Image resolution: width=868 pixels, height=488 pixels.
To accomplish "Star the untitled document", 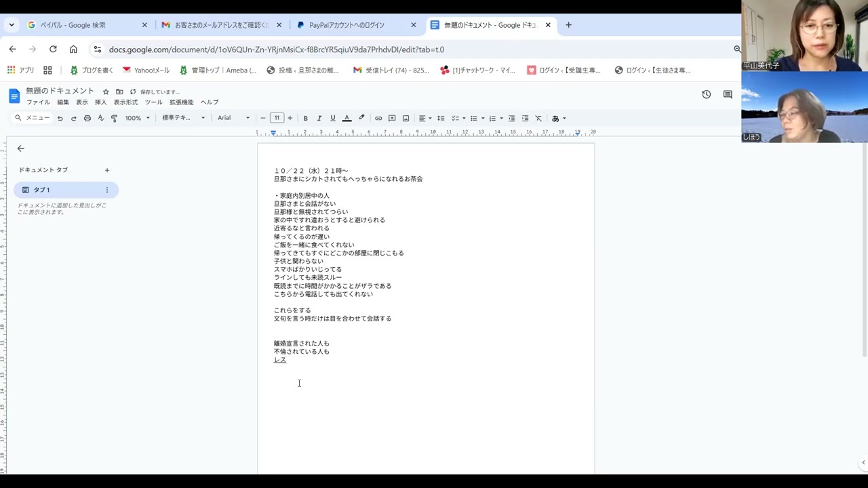I will click(x=106, y=91).
